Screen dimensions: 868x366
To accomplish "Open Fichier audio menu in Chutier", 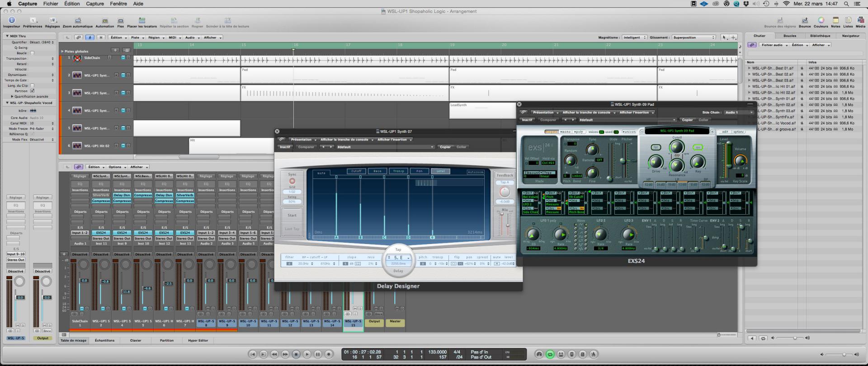I will 774,45.
